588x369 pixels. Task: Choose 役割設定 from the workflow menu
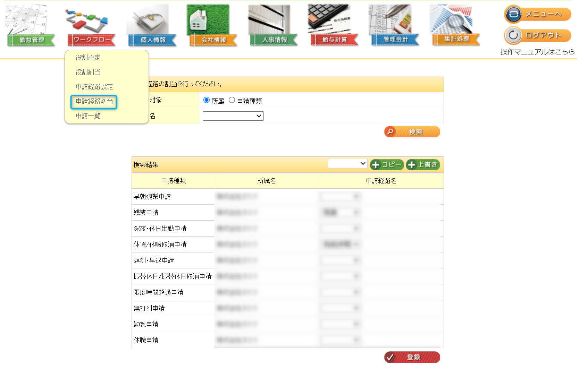point(88,58)
